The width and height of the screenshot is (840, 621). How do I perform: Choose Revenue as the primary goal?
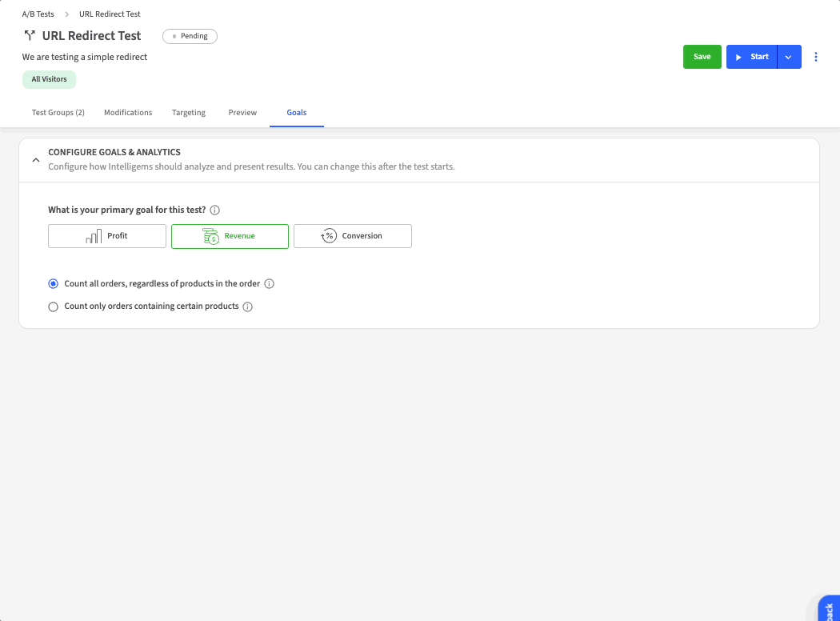230,236
